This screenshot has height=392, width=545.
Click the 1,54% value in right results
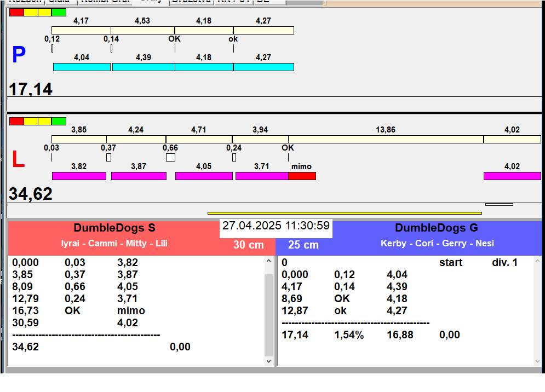[x=349, y=335]
